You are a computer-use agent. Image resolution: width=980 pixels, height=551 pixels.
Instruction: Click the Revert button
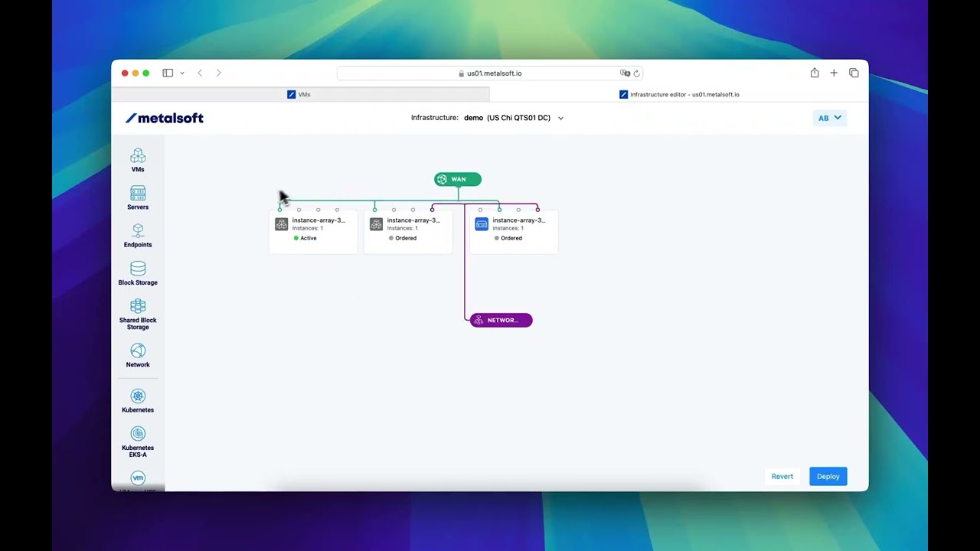point(782,476)
